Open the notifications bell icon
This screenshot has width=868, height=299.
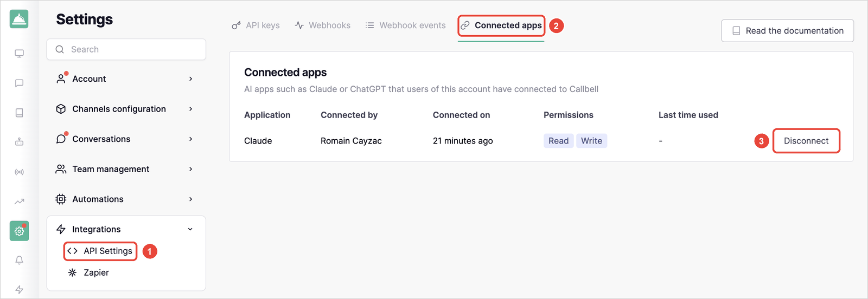[x=19, y=260]
